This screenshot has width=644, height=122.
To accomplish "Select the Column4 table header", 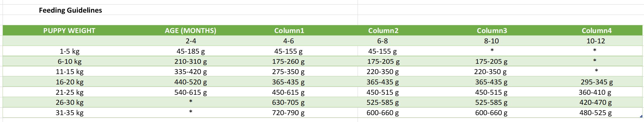I will coord(596,31).
